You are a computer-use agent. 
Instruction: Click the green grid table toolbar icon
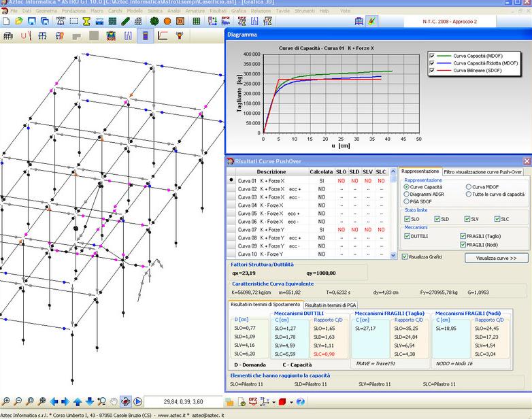pos(197,22)
